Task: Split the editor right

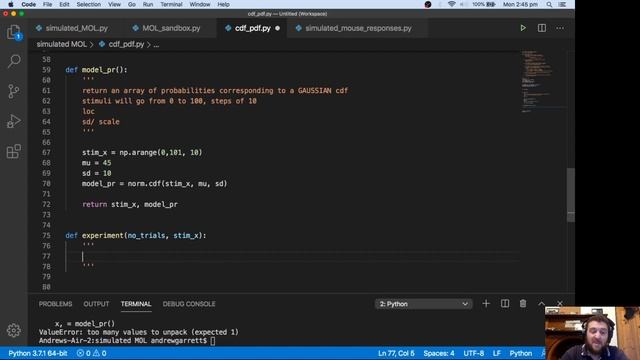Action: tap(542, 28)
